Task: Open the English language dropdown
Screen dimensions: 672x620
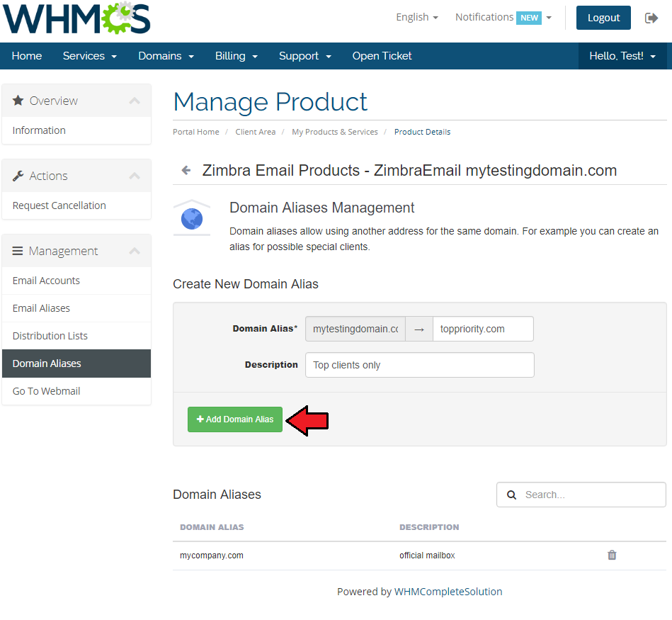Action: coord(416,17)
